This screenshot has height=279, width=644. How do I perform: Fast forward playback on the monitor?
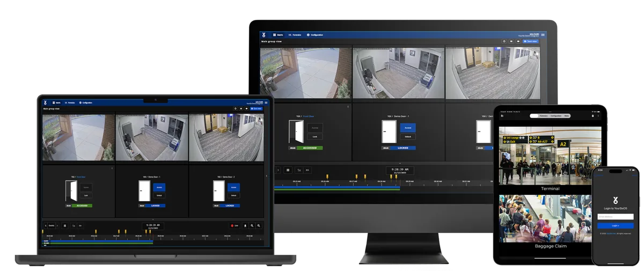[308, 170]
